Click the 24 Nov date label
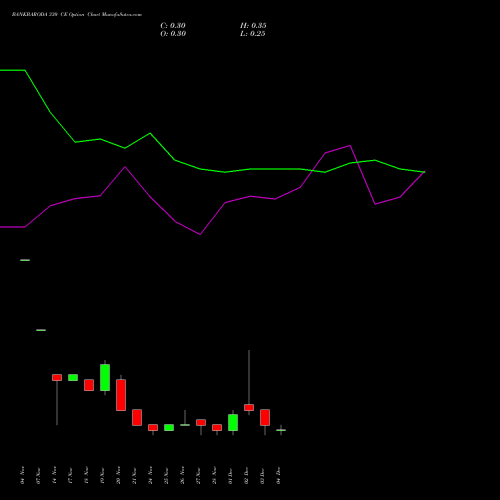 point(150,475)
